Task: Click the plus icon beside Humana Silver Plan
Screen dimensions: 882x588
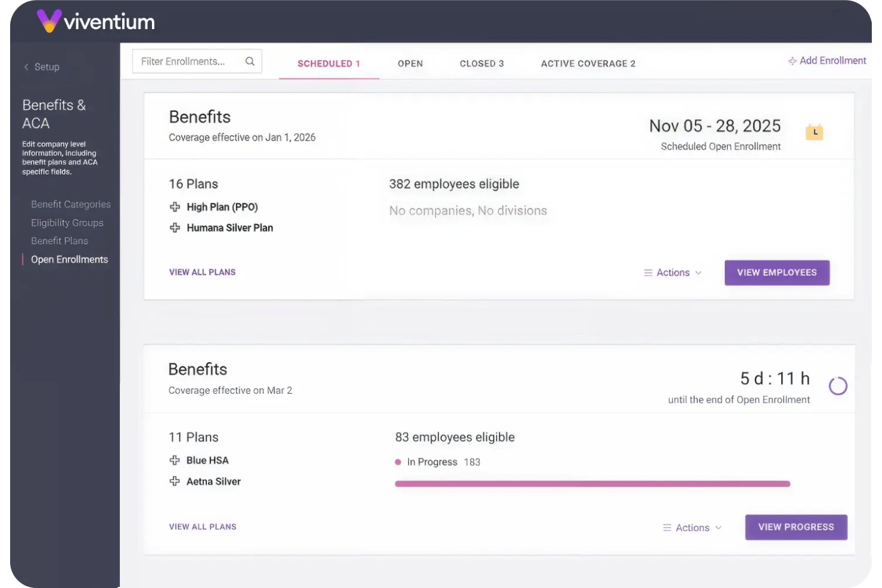Action: [x=175, y=228]
